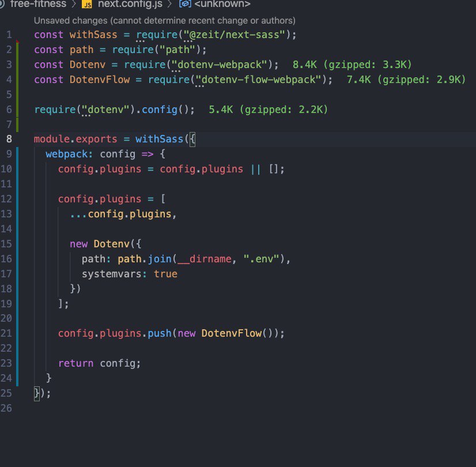Click the closing '});' on line 25

pos(42,393)
